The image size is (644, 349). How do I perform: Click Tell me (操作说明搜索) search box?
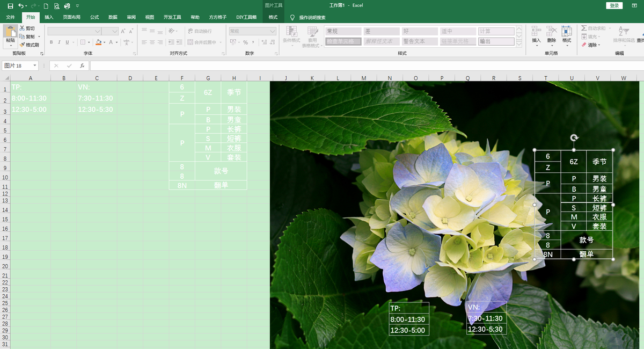tap(312, 17)
